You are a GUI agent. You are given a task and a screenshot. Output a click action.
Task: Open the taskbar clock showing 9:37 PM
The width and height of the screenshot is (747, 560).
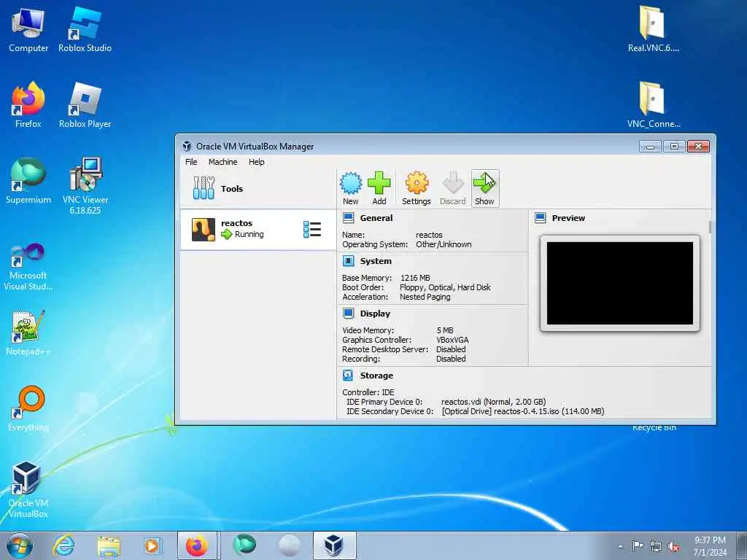(710, 546)
